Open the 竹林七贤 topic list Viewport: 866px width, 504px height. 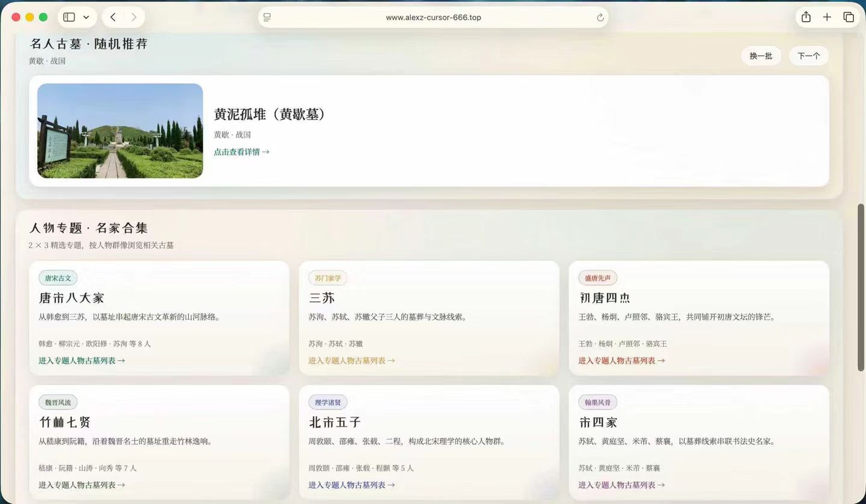81,485
